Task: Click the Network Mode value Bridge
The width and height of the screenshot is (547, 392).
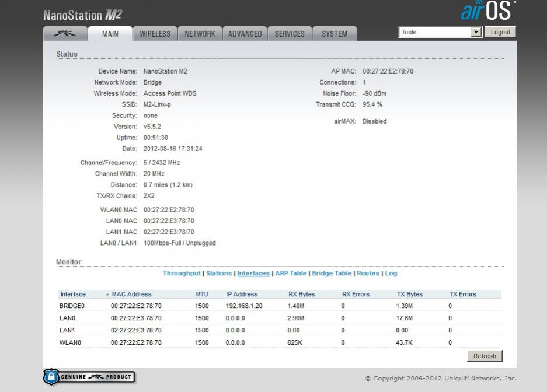Action: click(x=152, y=82)
